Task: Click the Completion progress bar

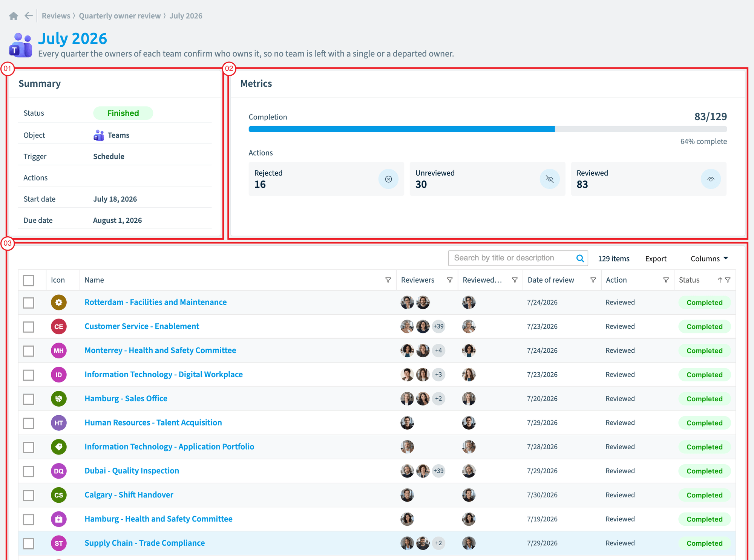Action: 488,129
